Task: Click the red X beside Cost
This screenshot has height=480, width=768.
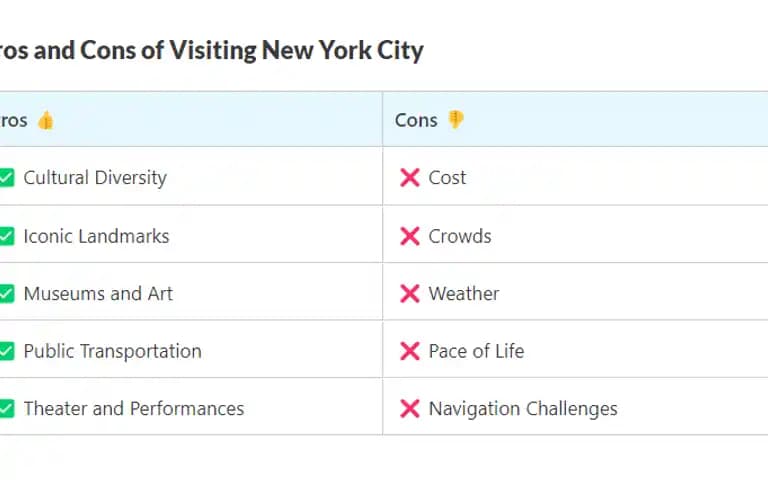Action: [x=410, y=178]
